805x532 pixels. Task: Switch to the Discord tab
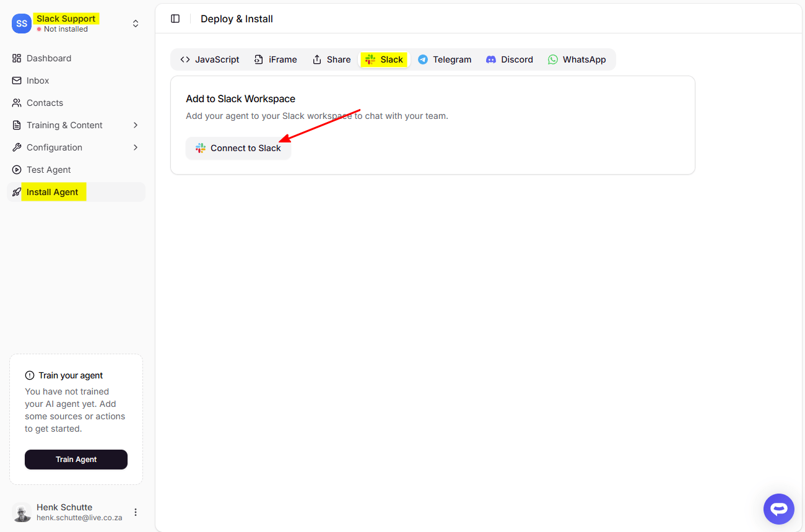pyautogui.click(x=510, y=59)
